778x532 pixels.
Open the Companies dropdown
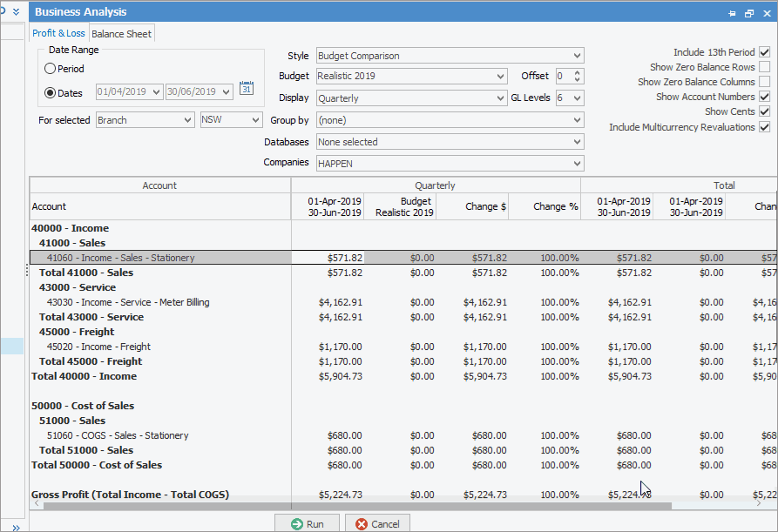[x=577, y=163]
